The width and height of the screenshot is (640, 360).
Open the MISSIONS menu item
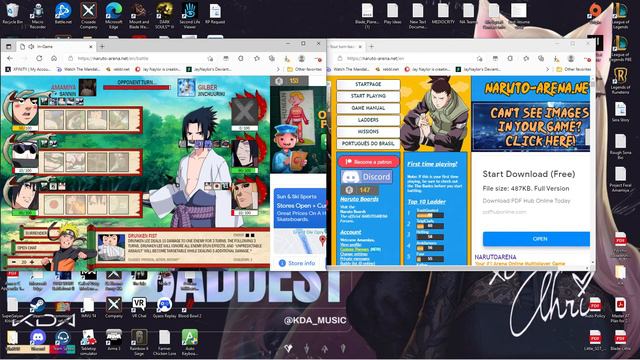click(x=368, y=131)
